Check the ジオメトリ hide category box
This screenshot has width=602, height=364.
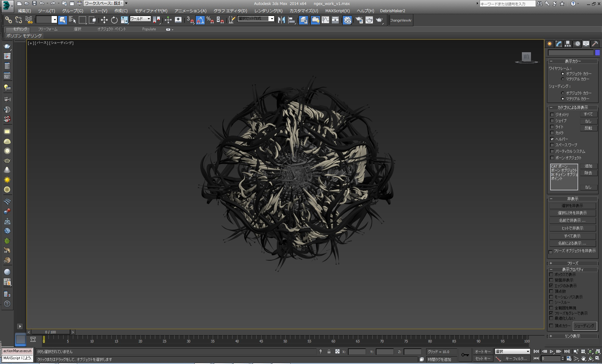tap(552, 114)
